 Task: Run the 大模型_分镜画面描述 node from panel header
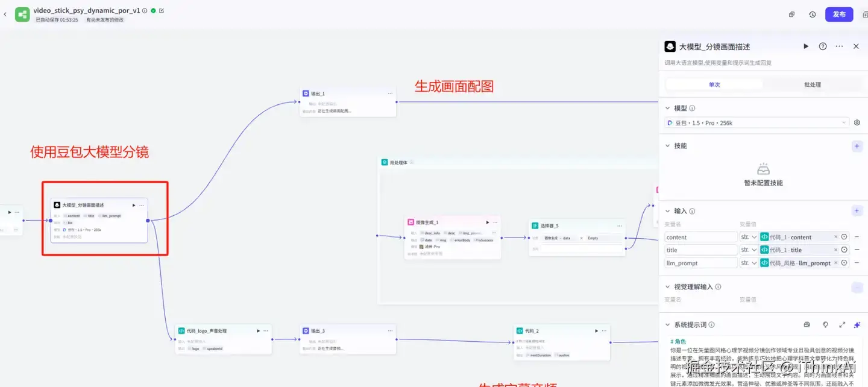pyautogui.click(x=806, y=46)
